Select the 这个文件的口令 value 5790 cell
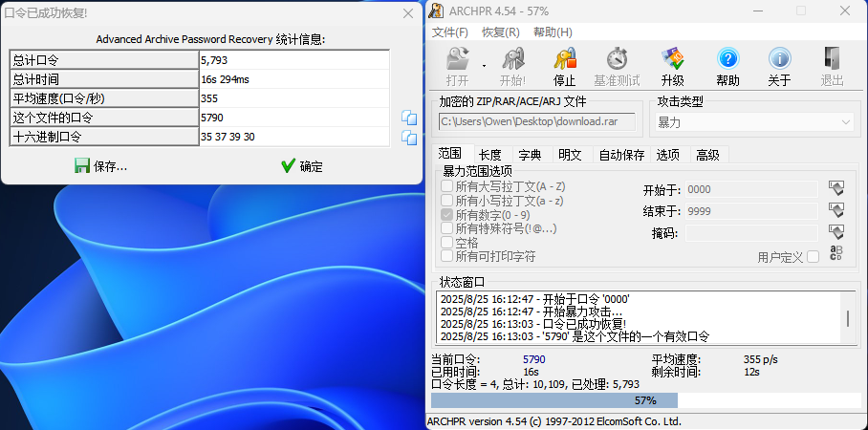 pos(293,118)
